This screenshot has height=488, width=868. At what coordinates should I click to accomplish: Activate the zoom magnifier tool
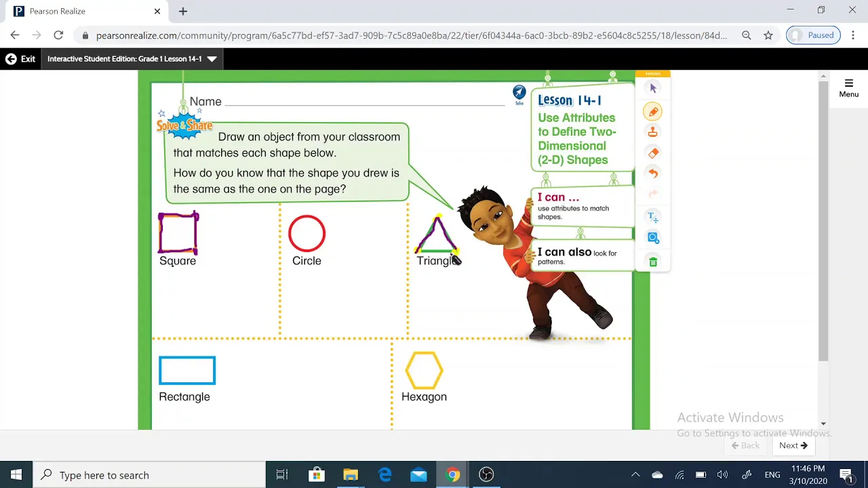(x=653, y=238)
